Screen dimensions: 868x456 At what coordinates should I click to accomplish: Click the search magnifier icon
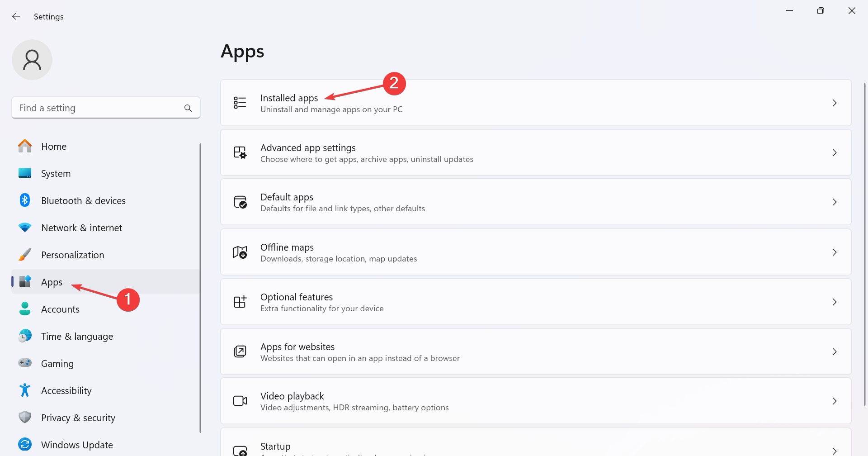click(188, 108)
